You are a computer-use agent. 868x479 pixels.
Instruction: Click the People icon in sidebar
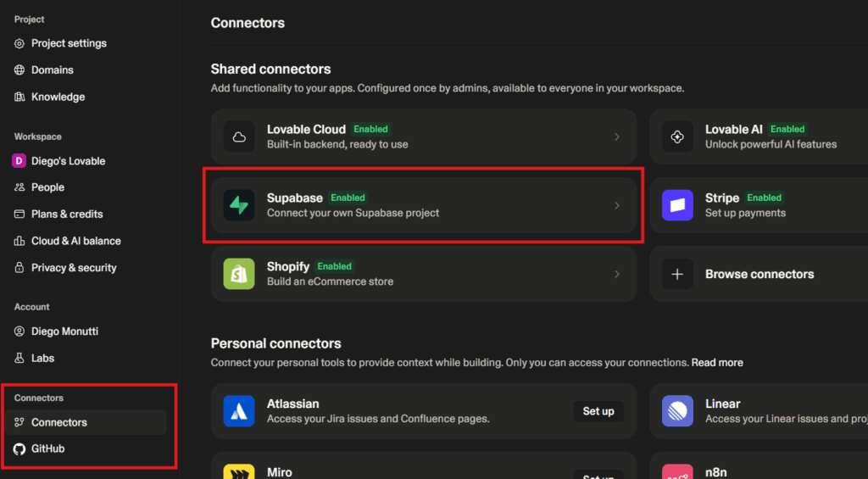pos(19,187)
